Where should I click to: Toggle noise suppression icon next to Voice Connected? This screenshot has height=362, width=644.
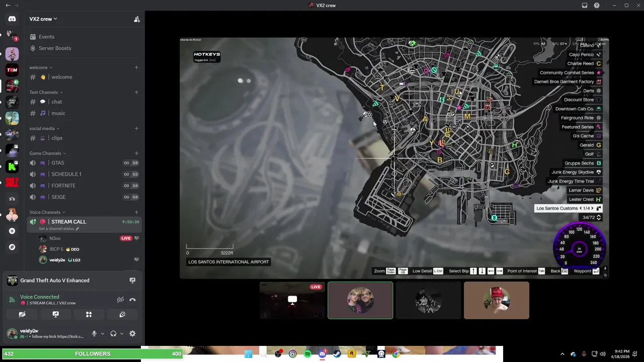click(x=120, y=300)
